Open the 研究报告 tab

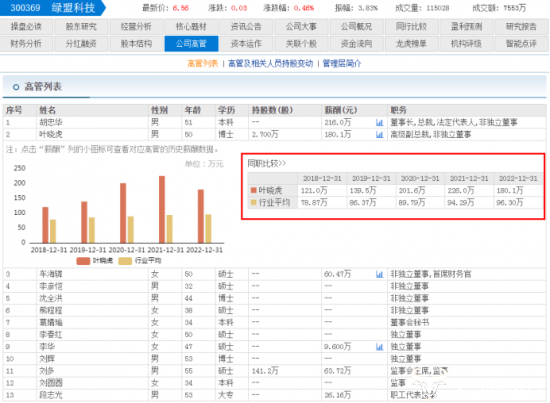click(521, 27)
